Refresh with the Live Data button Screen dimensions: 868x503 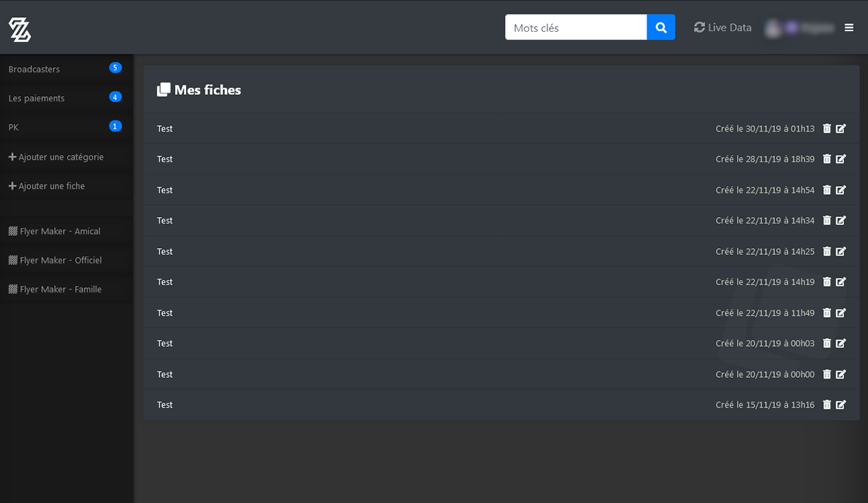point(723,28)
